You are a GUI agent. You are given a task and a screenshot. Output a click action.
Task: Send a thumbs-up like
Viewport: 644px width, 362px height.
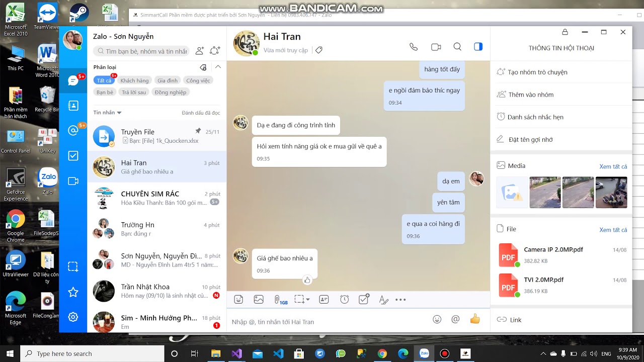point(475,319)
